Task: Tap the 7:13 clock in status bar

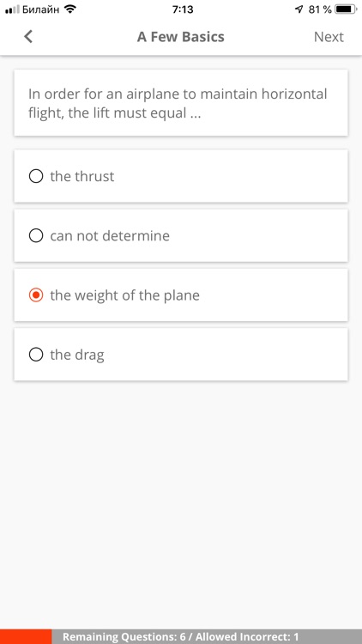Action: (183, 9)
